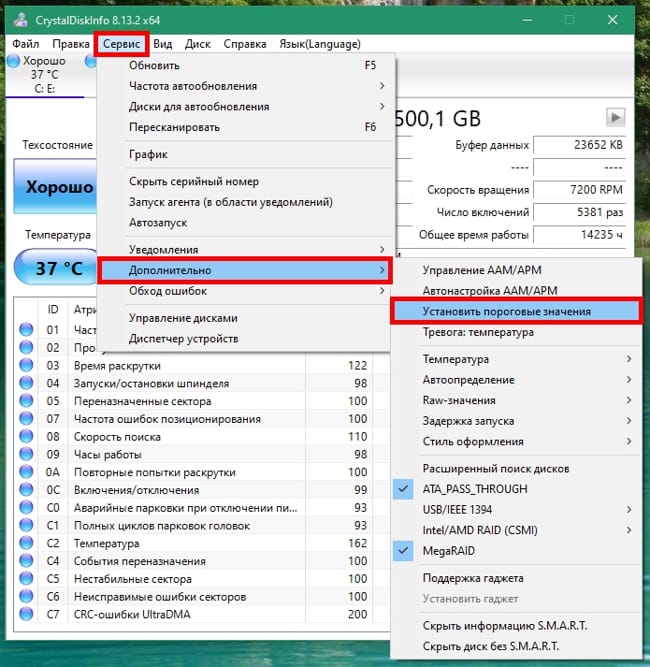The height and width of the screenshot is (667, 650).
Task: Toggle Скрыть серийный номер option
Action: click(x=244, y=182)
